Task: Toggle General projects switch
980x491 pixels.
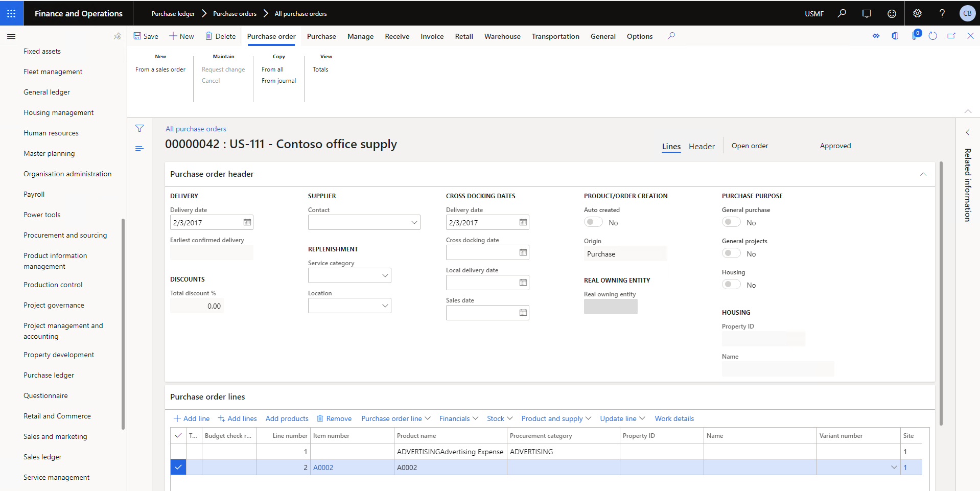Action: (731, 253)
